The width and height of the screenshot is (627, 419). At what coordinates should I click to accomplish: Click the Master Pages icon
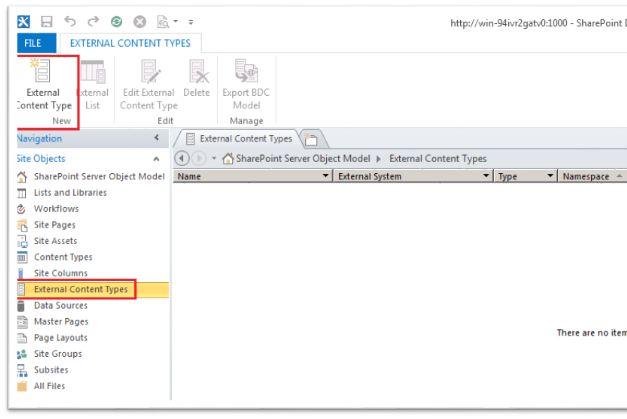pyautogui.click(x=22, y=322)
